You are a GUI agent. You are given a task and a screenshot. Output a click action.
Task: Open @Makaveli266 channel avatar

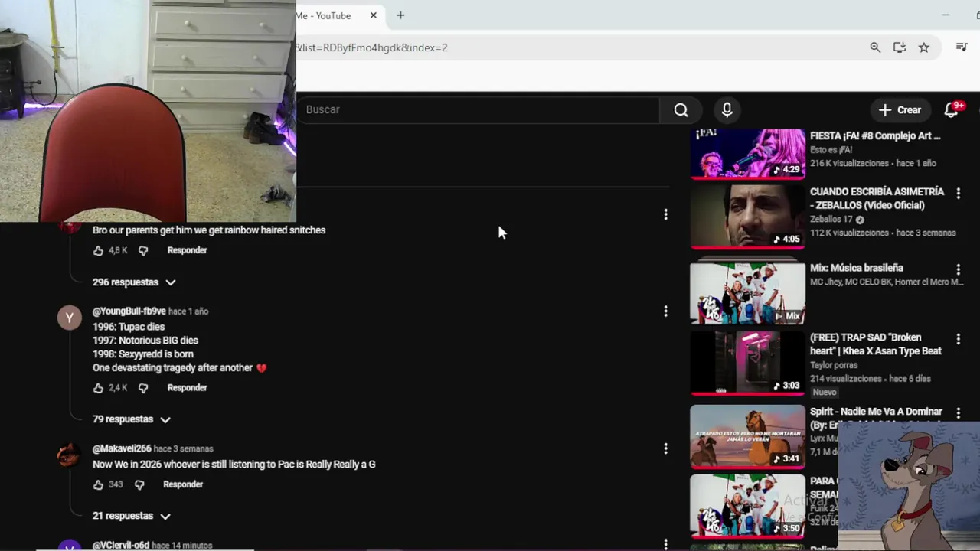(70, 455)
